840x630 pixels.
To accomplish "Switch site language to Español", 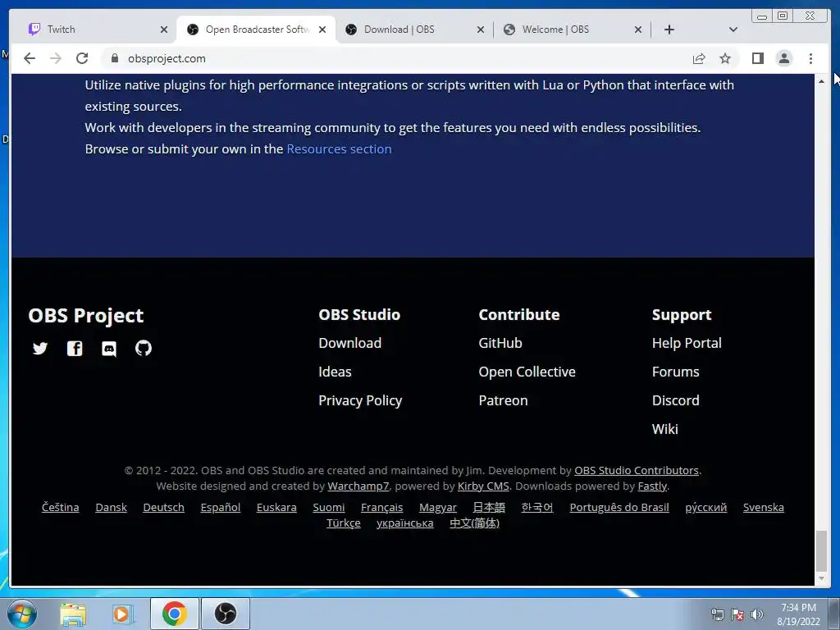I will coord(220,507).
